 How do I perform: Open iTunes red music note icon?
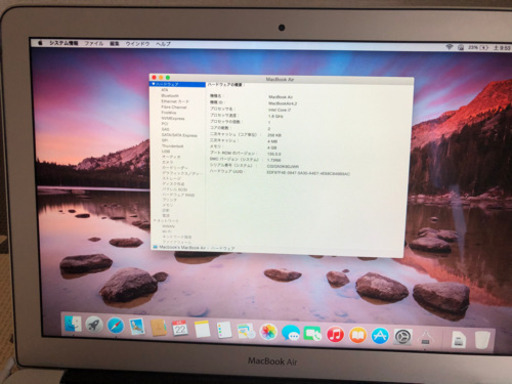[335, 335]
